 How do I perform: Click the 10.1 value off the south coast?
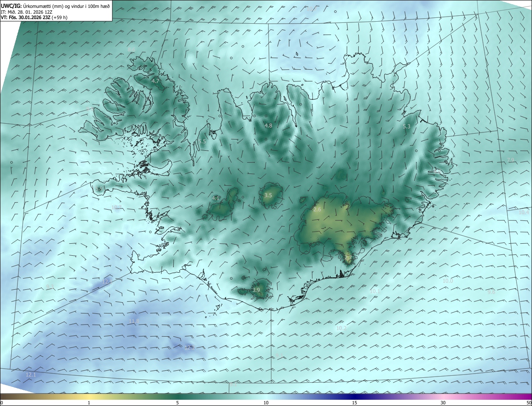coord(375,291)
